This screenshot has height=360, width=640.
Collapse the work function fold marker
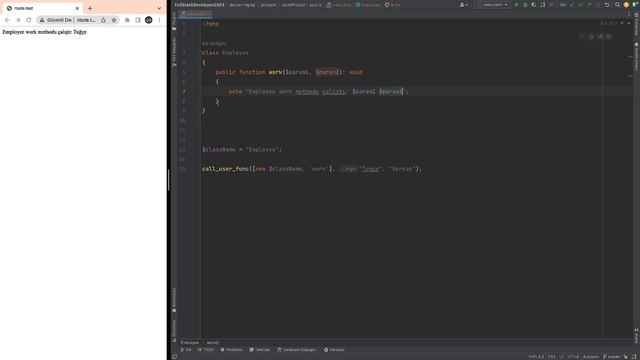coord(200,72)
